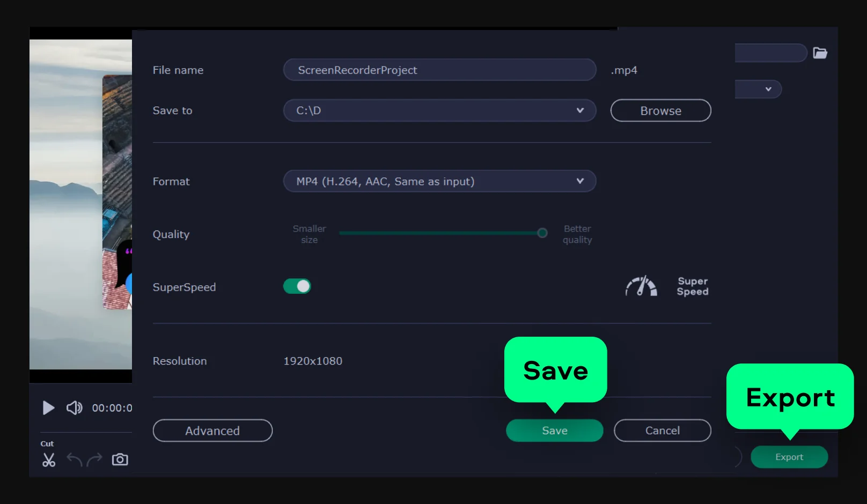Click the File name input field
Image resolution: width=867 pixels, height=504 pixels.
(x=439, y=70)
